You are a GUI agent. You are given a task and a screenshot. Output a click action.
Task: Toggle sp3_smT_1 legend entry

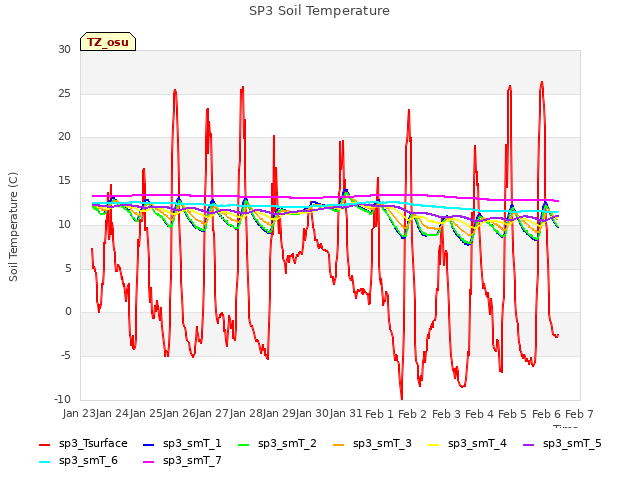[x=182, y=444]
